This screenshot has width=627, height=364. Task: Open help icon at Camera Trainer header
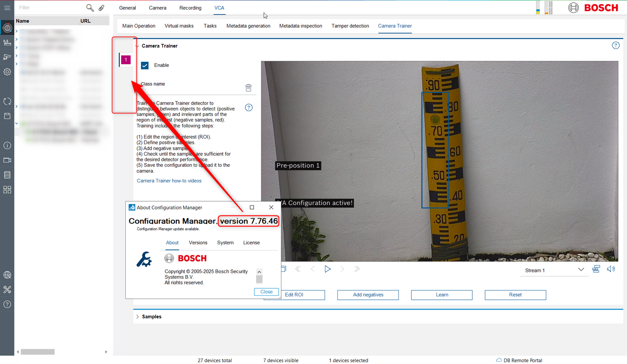(616, 45)
